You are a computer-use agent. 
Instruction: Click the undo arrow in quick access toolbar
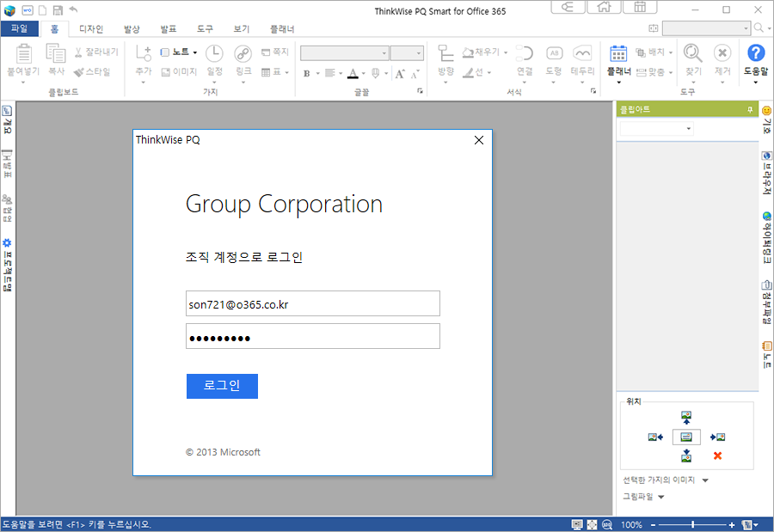click(74, 9)
